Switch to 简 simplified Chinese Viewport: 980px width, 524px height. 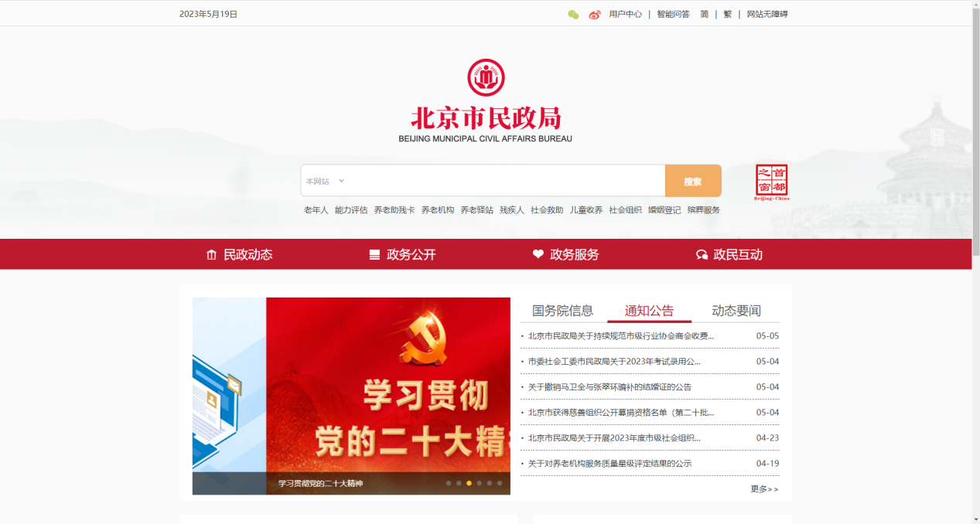[x=705, y=13]
